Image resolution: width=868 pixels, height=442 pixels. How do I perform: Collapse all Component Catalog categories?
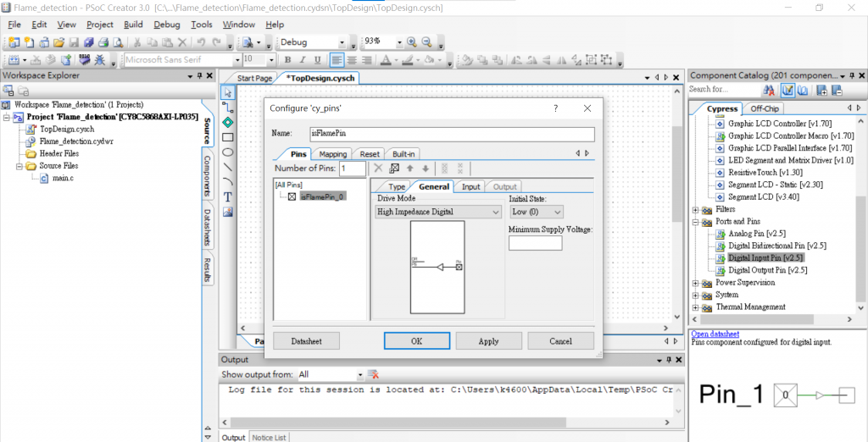coord(837,90)
